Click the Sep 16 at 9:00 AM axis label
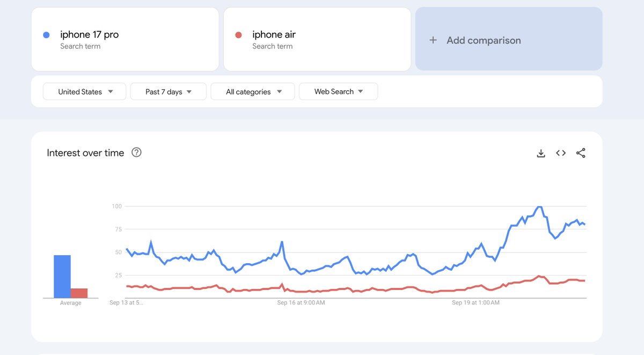644x355 pixels. coord(301,303)
